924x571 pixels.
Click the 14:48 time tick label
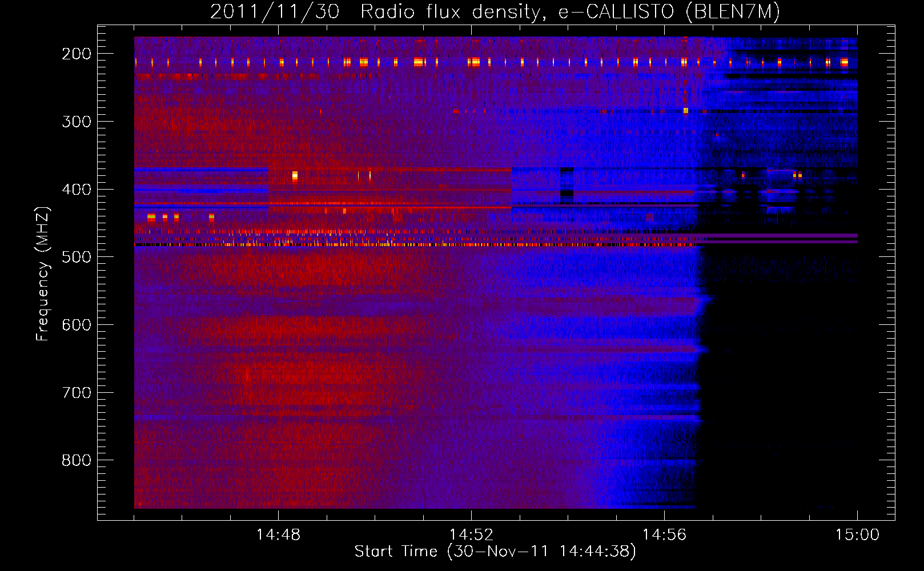point(278,535)
